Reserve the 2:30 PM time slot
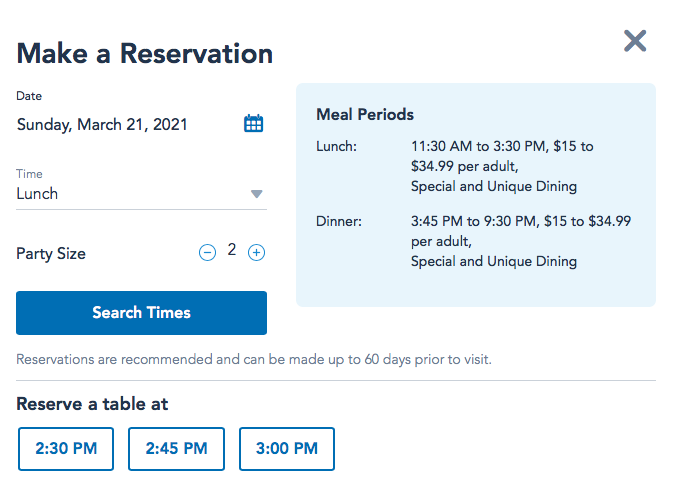Image resolution: width=678 pixels, height=499 pixels. point(66,449)
